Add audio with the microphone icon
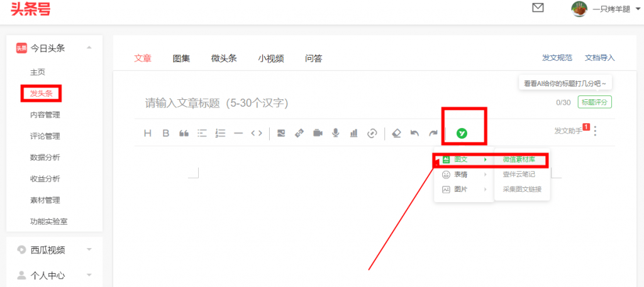 [x=336, y=133]
